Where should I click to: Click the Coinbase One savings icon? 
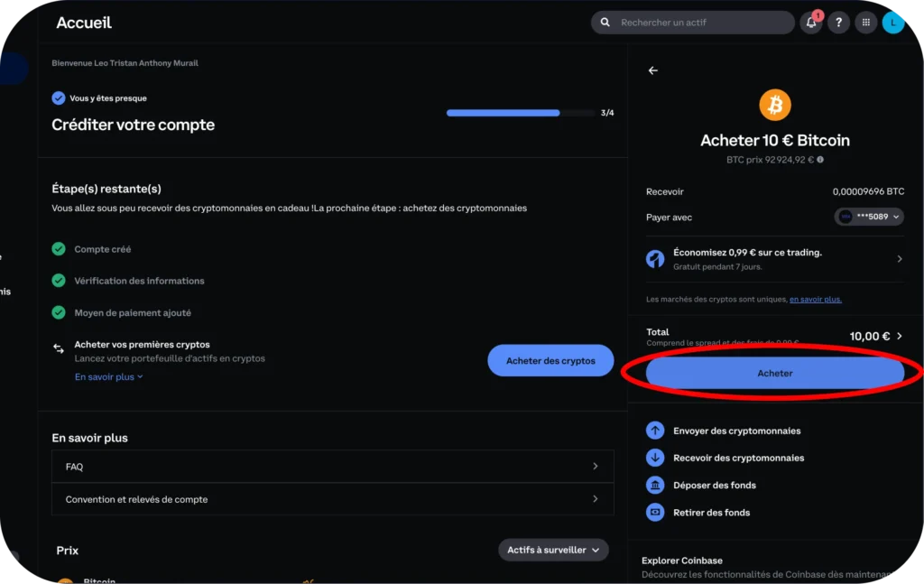(x=655, y=259)
